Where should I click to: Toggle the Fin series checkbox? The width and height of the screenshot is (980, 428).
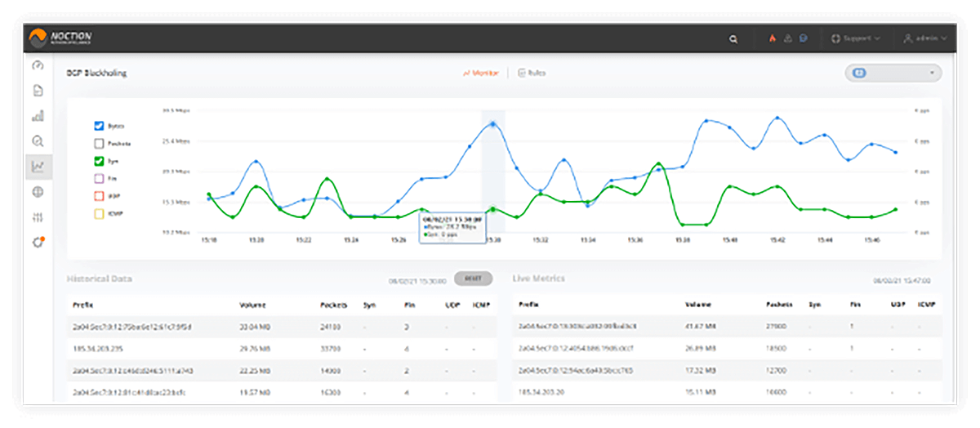tap(99, 178)
